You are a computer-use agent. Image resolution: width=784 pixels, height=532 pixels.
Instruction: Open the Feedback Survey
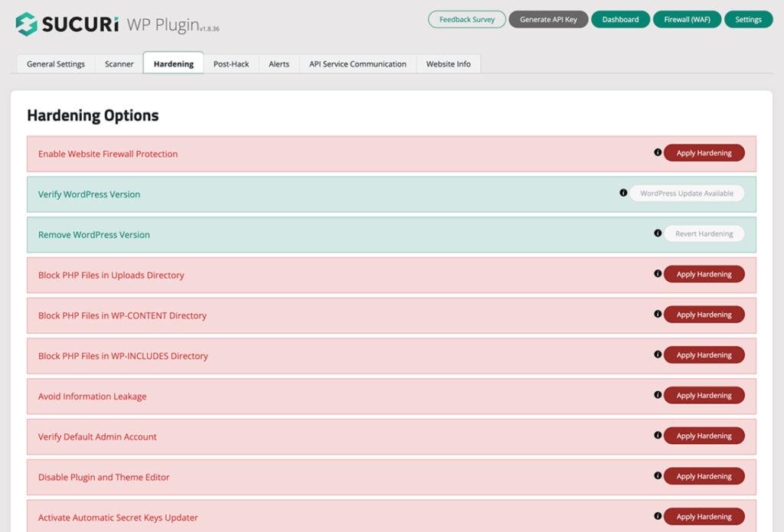tap(466, 20)
